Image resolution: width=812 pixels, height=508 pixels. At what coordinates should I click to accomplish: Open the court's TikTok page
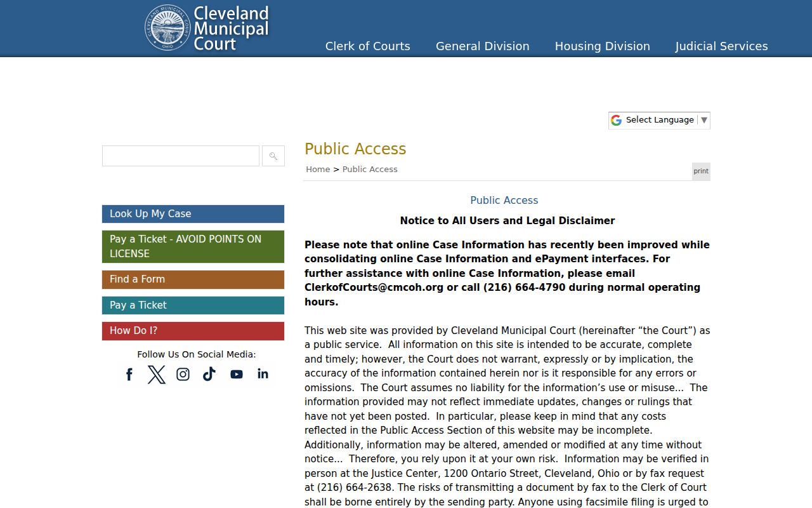209,375
